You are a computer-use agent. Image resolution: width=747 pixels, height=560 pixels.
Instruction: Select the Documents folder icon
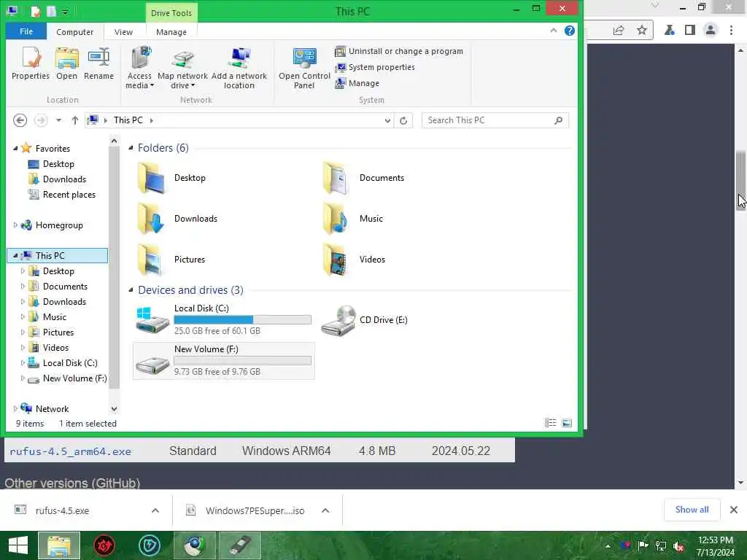(x=337, y=178)
